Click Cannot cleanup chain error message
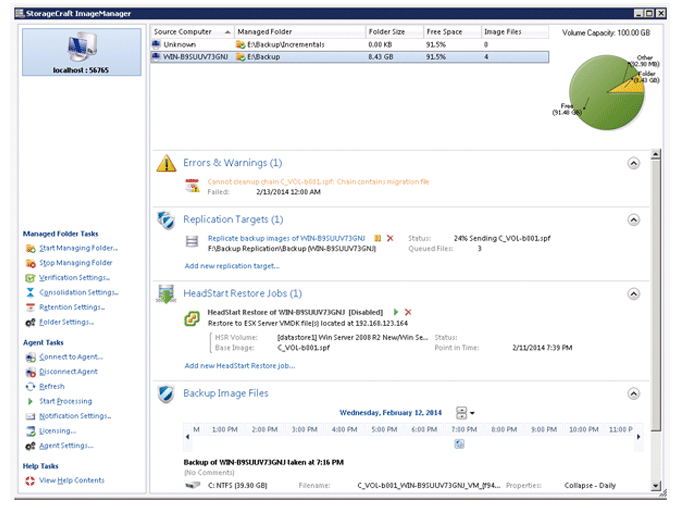The height and width of the screenshot is (508, 673). click(x=318, y=182)
